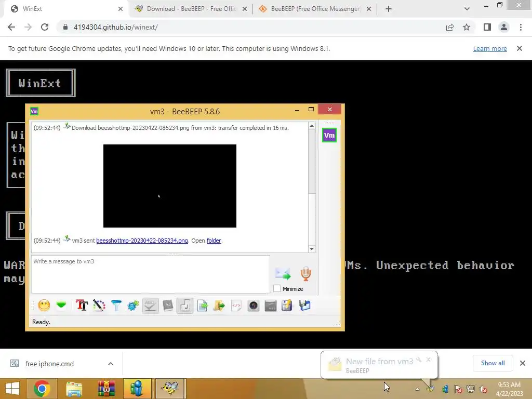Toggle the ABC spell checking icon
This screenshot has width=532, height=399.
(x=150, y=305)
